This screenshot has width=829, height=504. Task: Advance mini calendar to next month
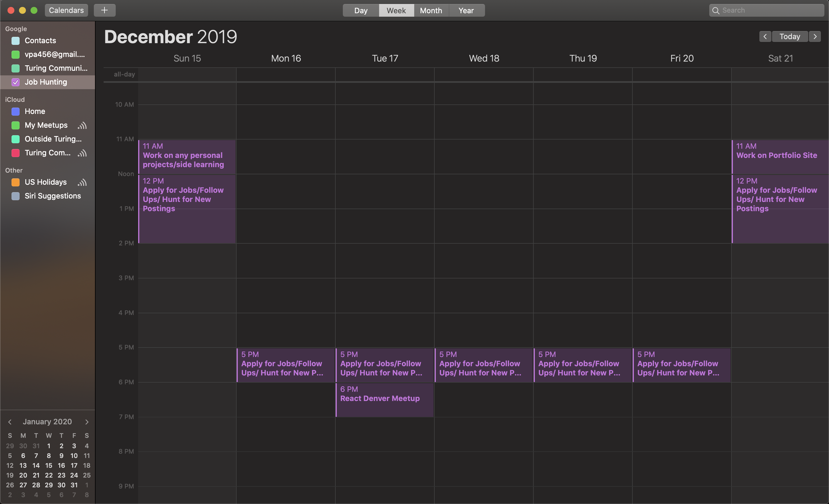coord(87,422)
